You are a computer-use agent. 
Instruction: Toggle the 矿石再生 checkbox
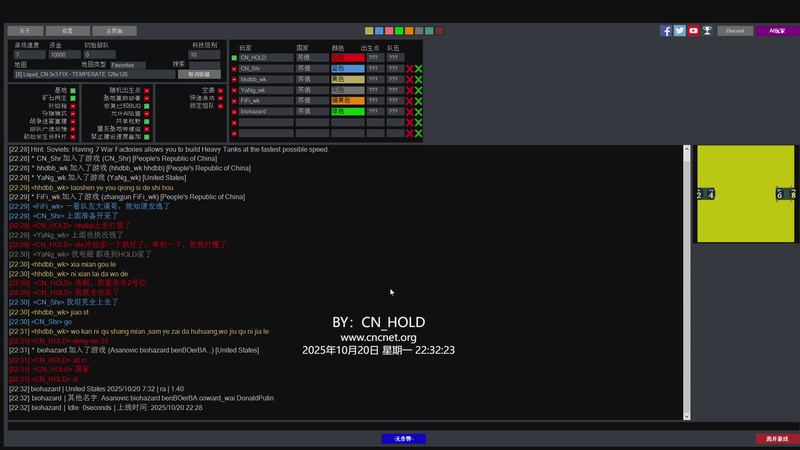(x=73, y=98)
